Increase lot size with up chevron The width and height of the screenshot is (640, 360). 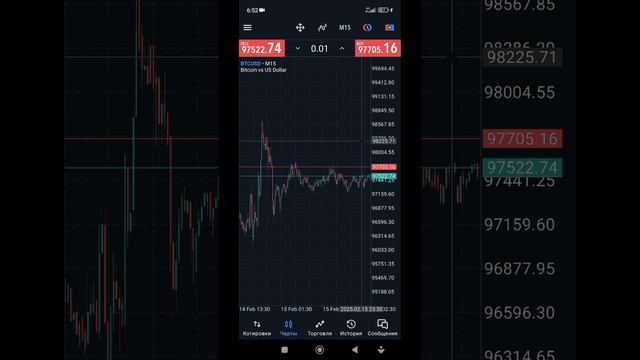click(342, 49)
